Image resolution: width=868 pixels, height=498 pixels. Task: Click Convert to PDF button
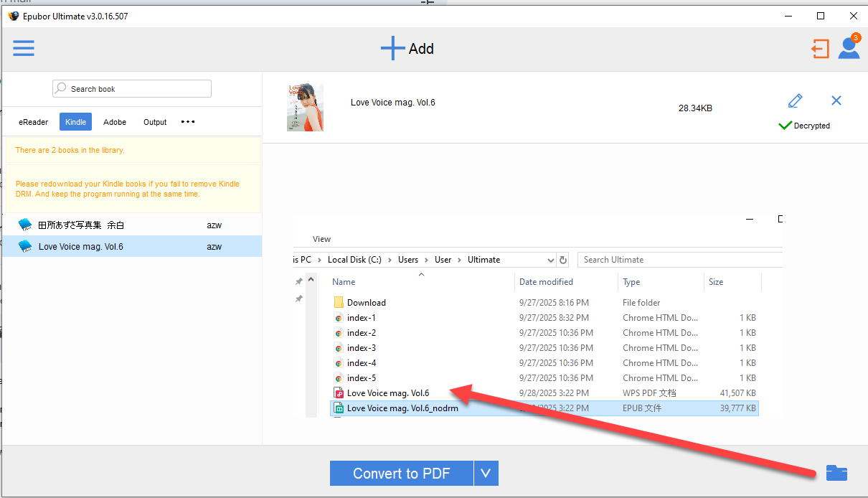tap(401, 474)
